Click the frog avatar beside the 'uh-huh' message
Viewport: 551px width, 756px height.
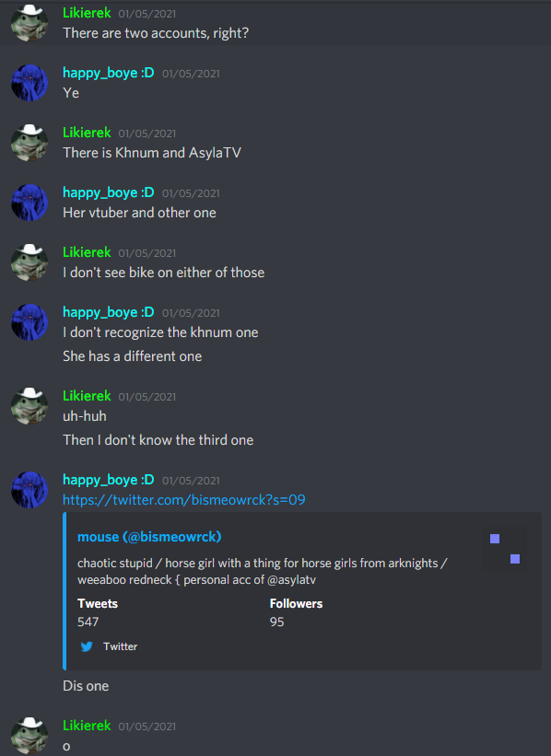[x=29, y=406]
